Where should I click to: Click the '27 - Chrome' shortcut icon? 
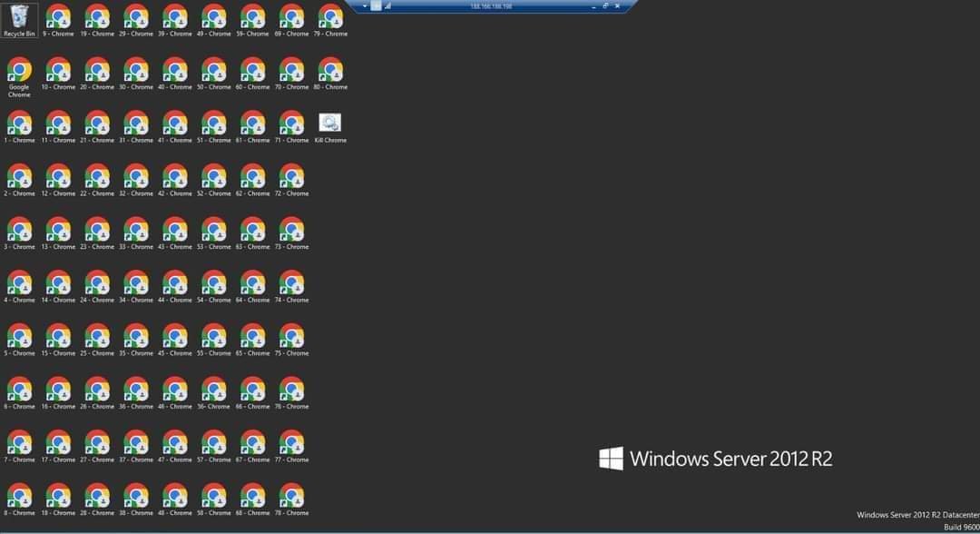(97, 442)
